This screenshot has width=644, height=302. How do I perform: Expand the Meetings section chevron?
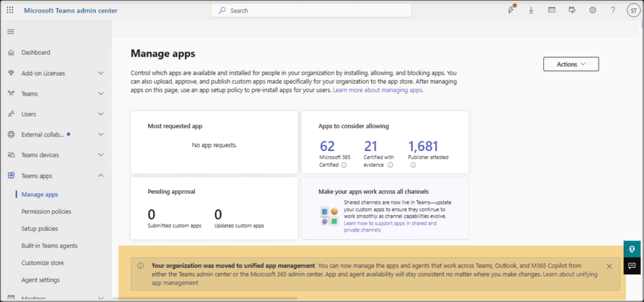pos(101,298)
